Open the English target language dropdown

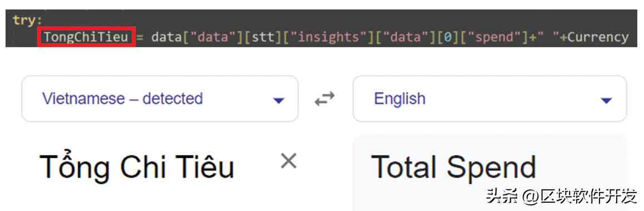pos(490,98)
